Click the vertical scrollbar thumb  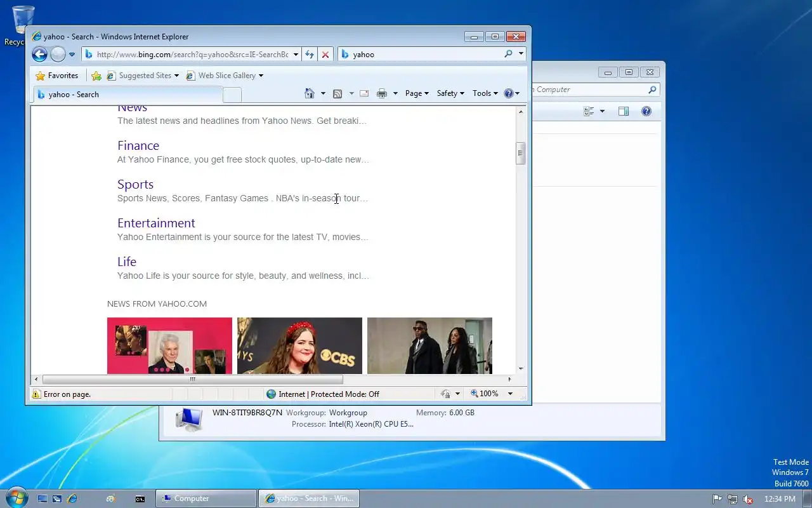pos(521,153)
